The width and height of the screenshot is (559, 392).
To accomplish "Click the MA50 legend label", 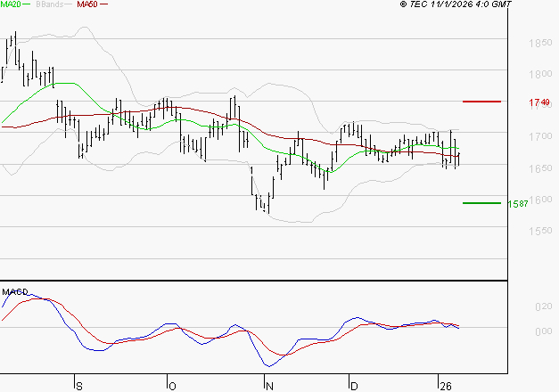I will pos(87,4).
